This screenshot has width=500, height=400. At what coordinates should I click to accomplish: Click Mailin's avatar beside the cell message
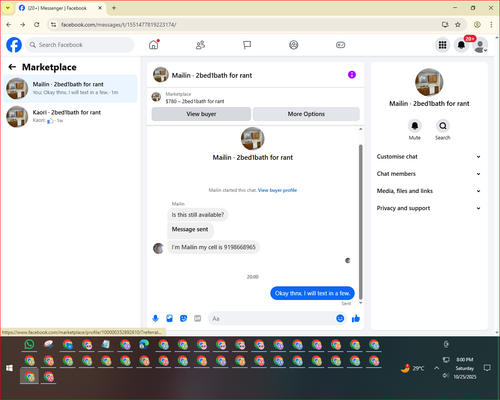pos(158,248)
